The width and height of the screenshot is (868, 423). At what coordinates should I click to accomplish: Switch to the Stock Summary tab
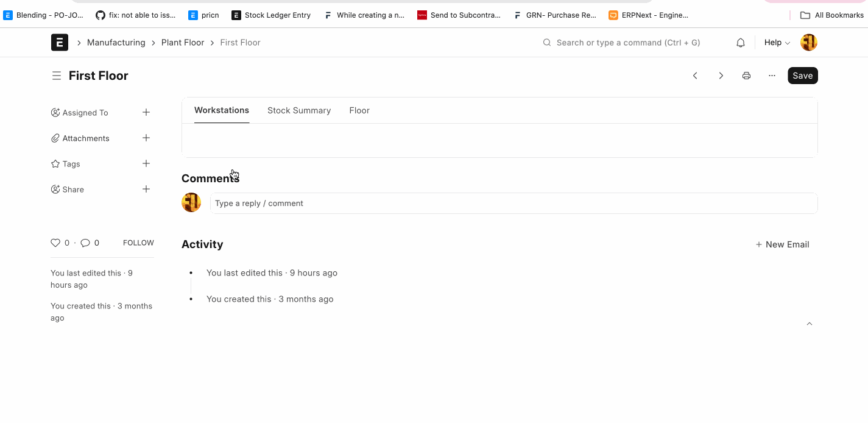pos(299,110)
